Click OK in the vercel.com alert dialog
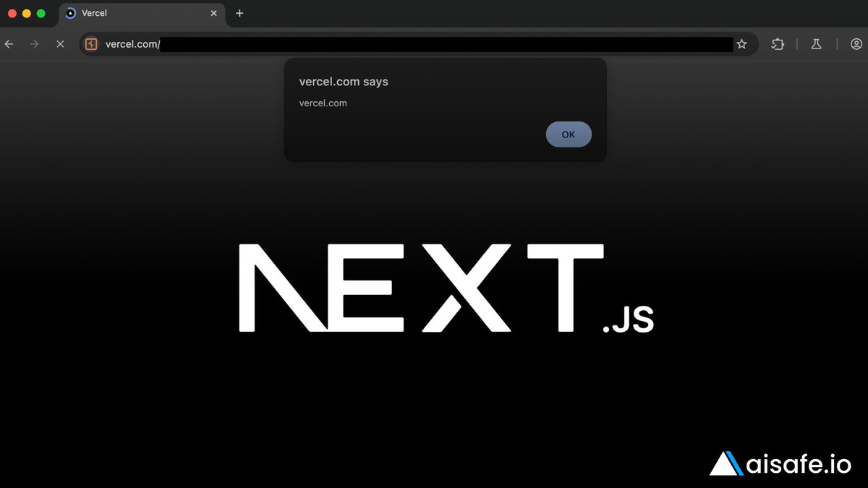The height and width of the screenshot is (488, 868). click(569, 134)
